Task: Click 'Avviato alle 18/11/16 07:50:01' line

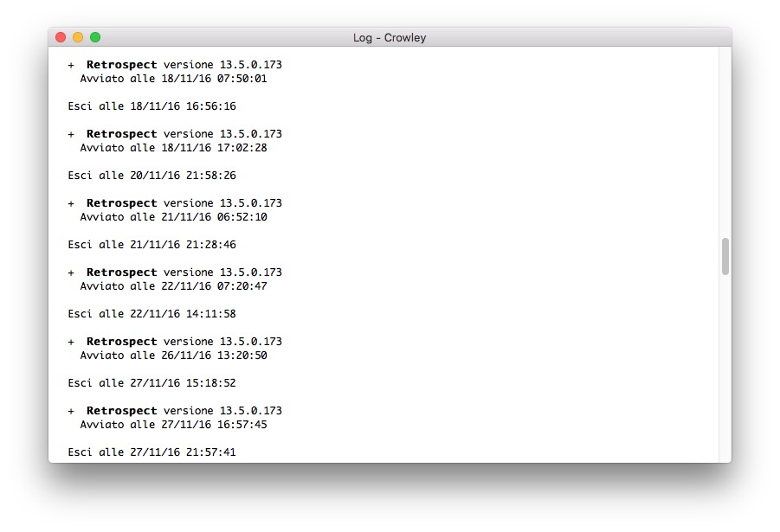Action: (174, 79)
